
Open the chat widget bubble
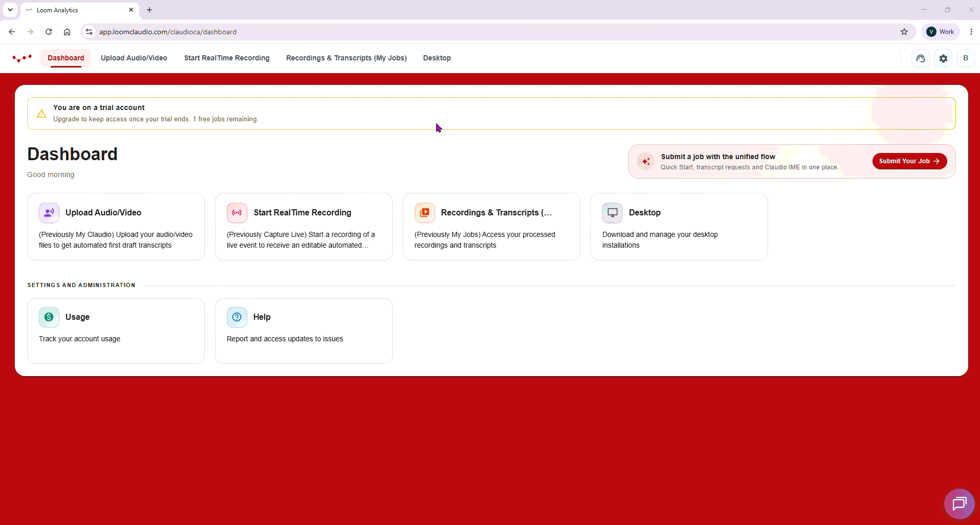(959, 504)
